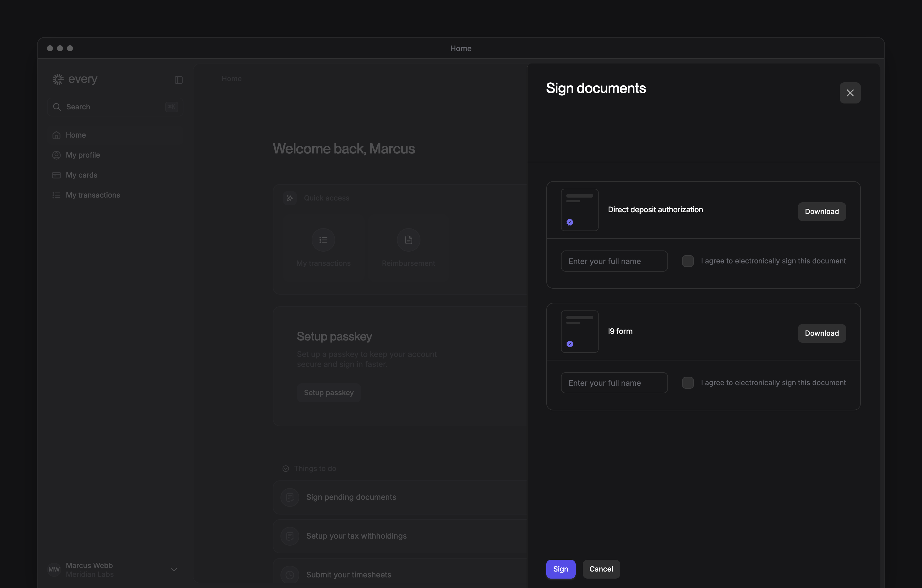Open My profile in sidebar
The height and width of the screenshot is (588, 922).
pos(115,155)
